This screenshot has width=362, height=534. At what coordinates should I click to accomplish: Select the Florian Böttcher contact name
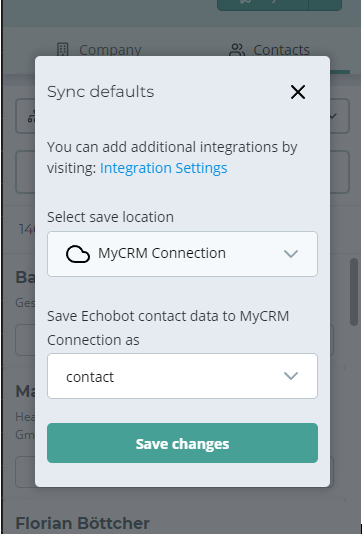pyautogui.click(x=82, y=523)
